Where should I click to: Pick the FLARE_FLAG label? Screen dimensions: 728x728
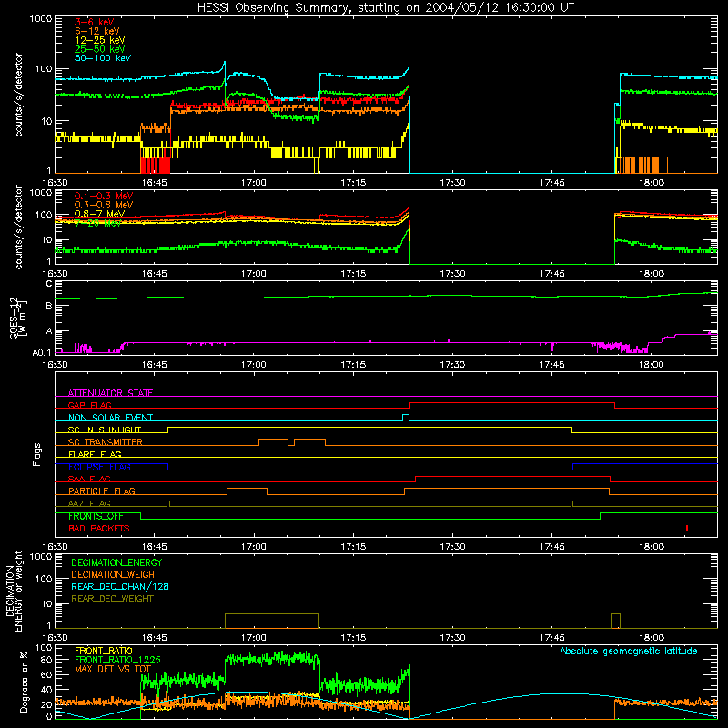click(95, 454)
